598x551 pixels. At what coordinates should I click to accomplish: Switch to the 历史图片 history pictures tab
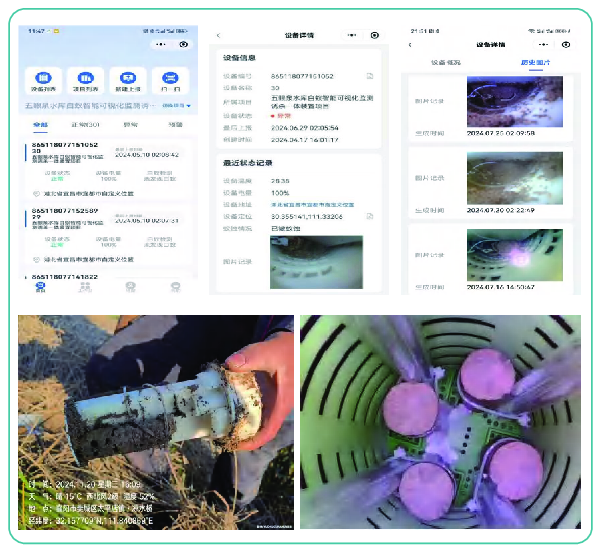[x=535, y=63]
